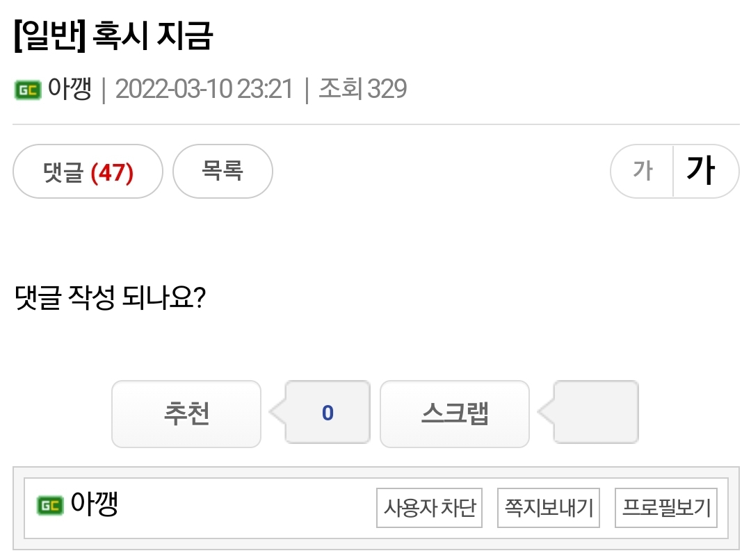This screenshot has width=751, height=560.
Task: Click the post title text 혹시 지금
Action: click(152, 38)
